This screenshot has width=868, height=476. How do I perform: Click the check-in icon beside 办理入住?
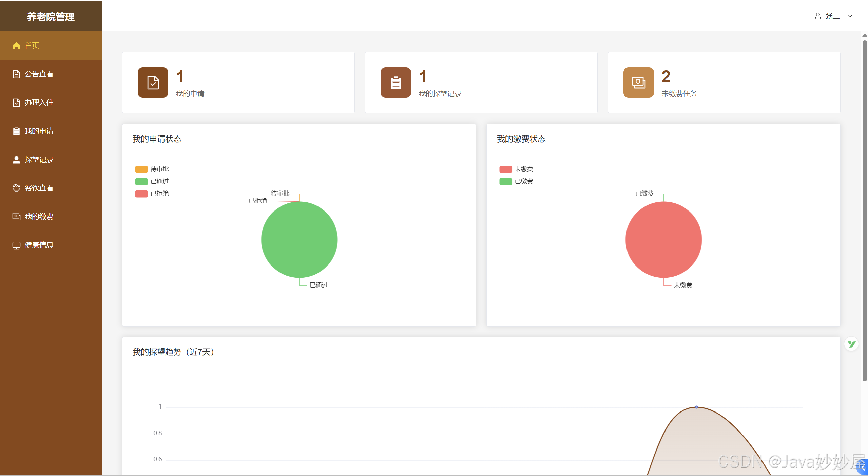[16, 103]
